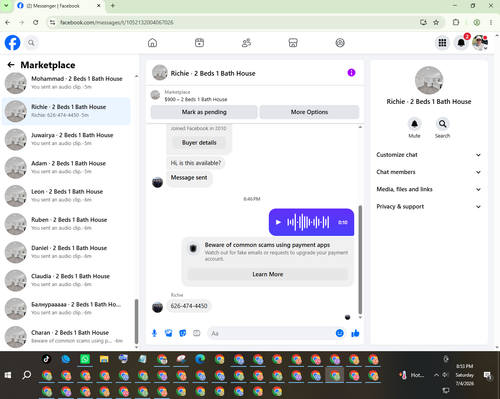The width and height of the screenshot is (500, 399).
Task: Expand Customize chat section
Action: (x=429, y=155)
